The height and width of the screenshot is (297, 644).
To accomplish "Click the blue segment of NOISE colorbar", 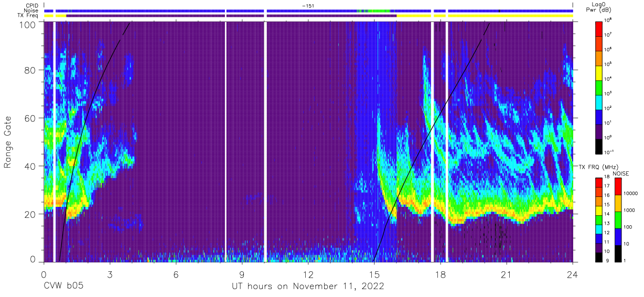I will click(619, 237).
